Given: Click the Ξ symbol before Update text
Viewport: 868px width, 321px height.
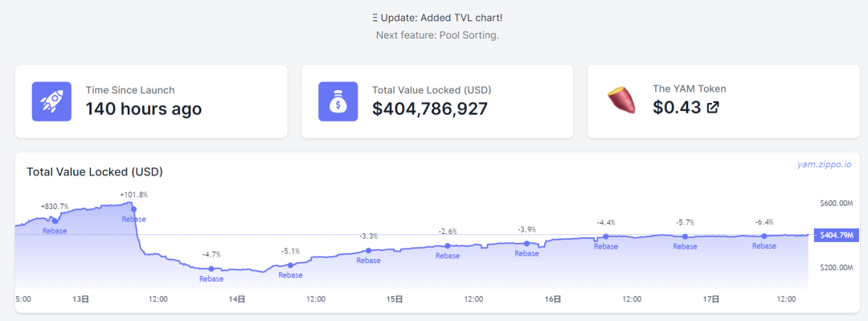Looking at the screenshot, I should (x=375, y=18).
